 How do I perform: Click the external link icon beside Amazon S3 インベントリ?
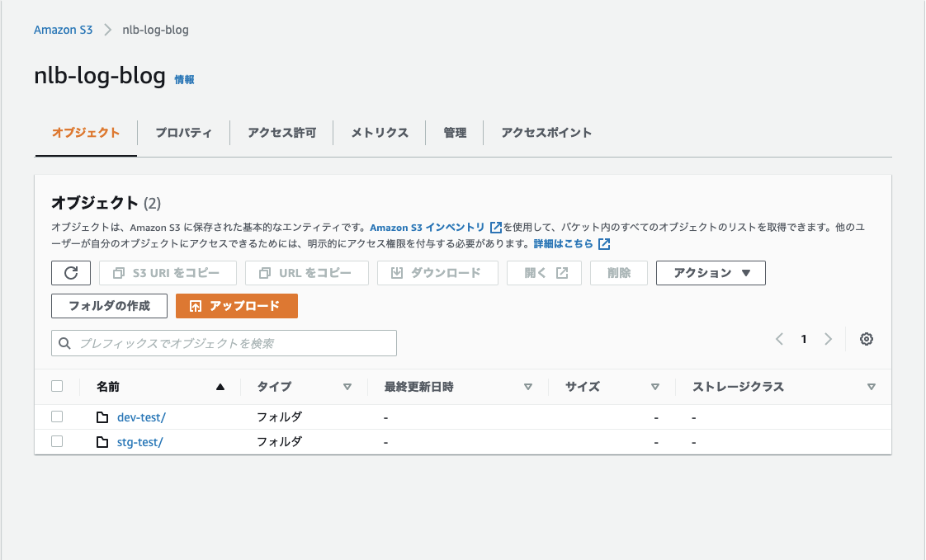(496, 226)
